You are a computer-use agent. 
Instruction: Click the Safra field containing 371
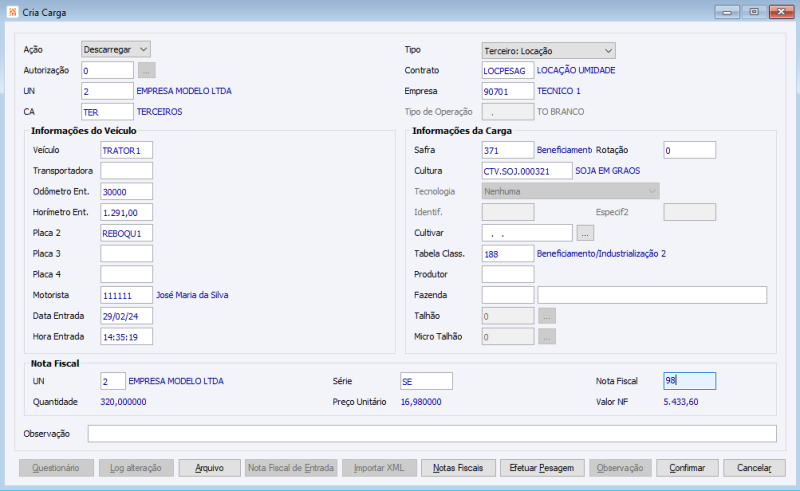point(508,150)
